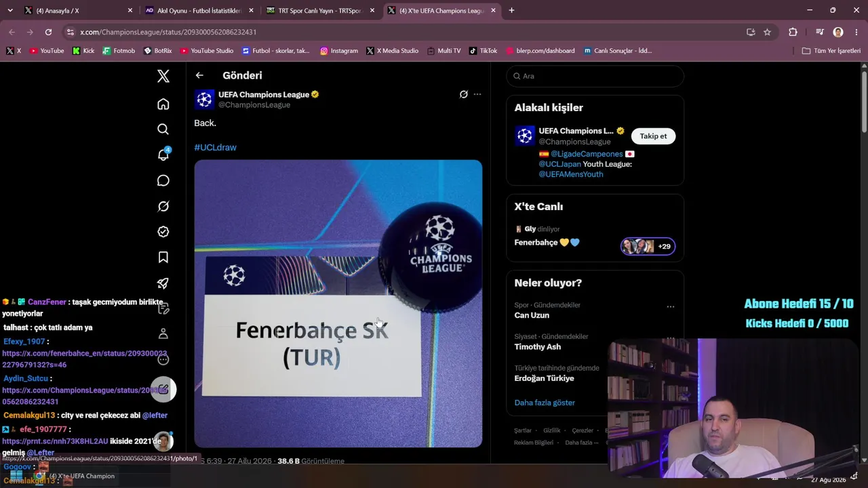Open the Fenerbahçe SK draw photo
The height and width of the screenshot is (488, 868).
[x=338, y=304]
